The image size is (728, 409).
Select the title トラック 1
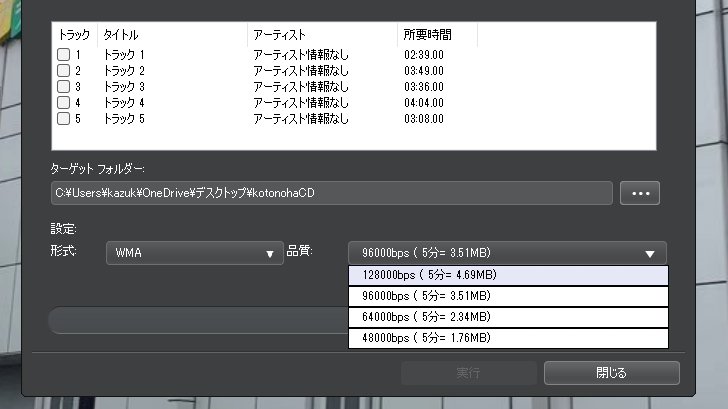(124, 55)
